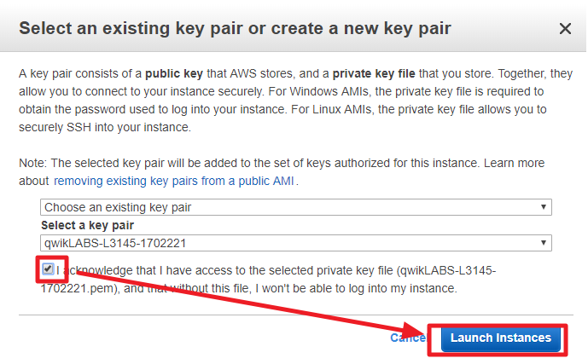Click the '1702221.pem' acknowledgment line

[248, 288]
